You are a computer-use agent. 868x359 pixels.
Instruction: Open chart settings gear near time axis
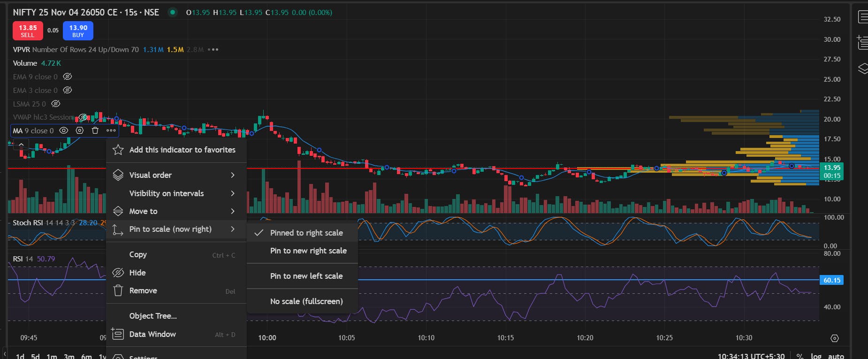tap(834, 338)
